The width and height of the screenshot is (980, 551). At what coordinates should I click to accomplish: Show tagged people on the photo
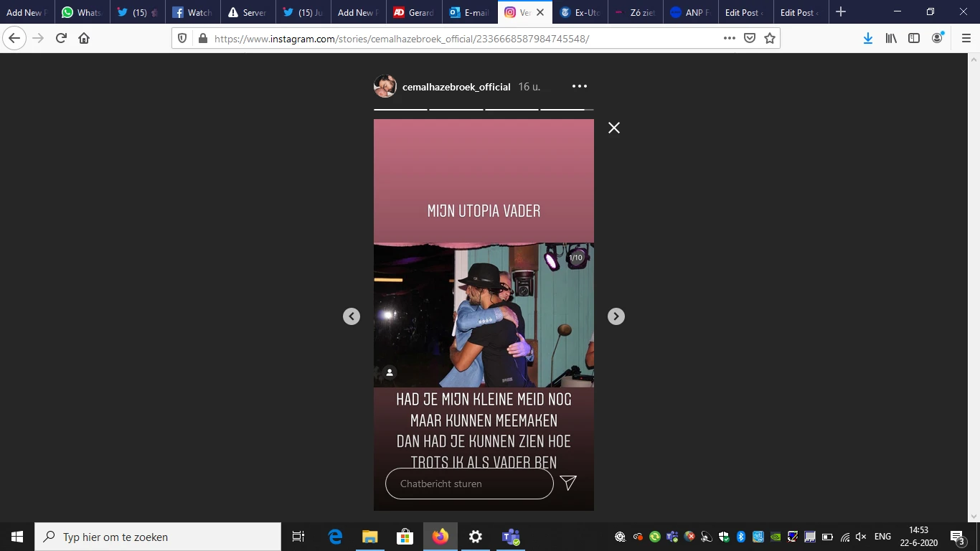point(390,372)
